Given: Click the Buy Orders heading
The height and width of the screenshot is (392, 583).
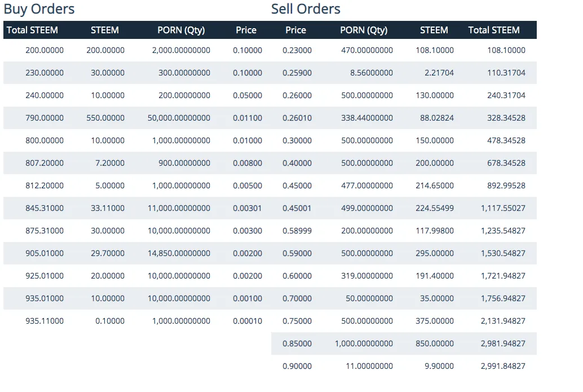Looking at the screenshot, I should point(39,9).
